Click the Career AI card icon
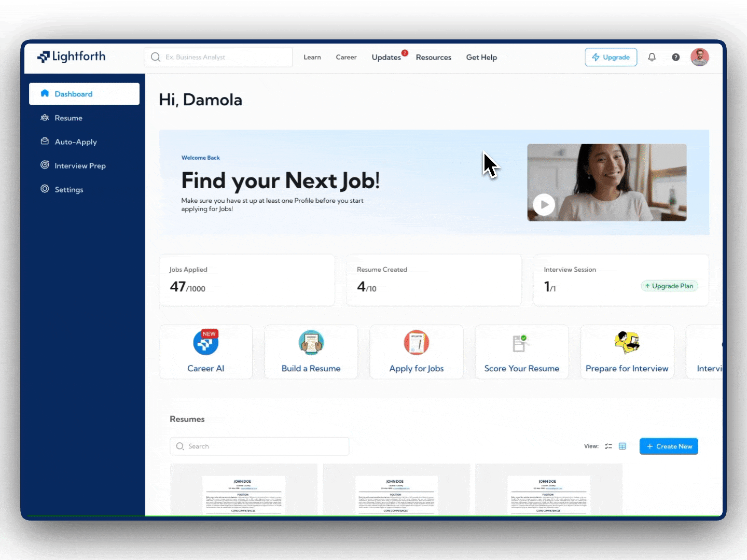Screen dimensions: 747x560 205,342
